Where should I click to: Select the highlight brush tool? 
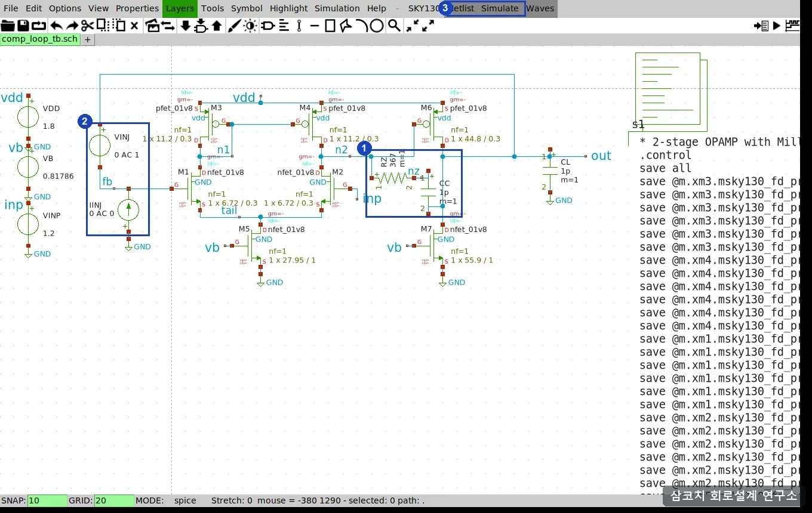(234, 26)
